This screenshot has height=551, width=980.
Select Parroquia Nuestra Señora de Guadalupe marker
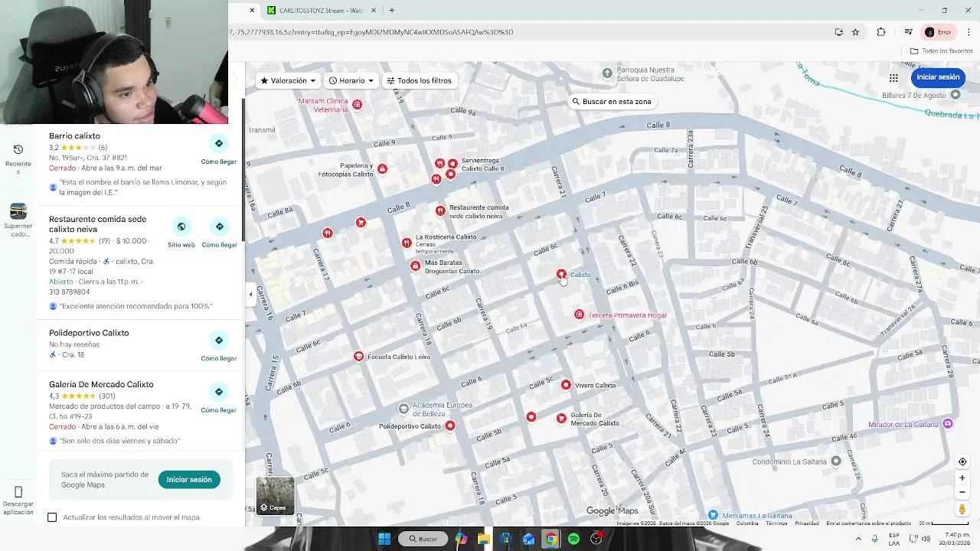click(607, 73)
